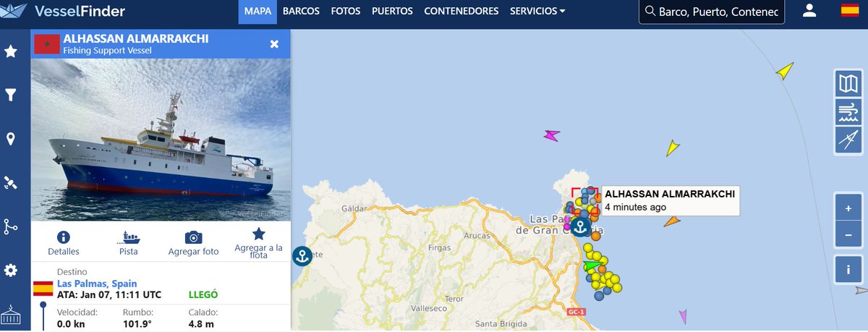Open the FOTOS menu item
868x332 pixels.
click(x=346, y=11)
